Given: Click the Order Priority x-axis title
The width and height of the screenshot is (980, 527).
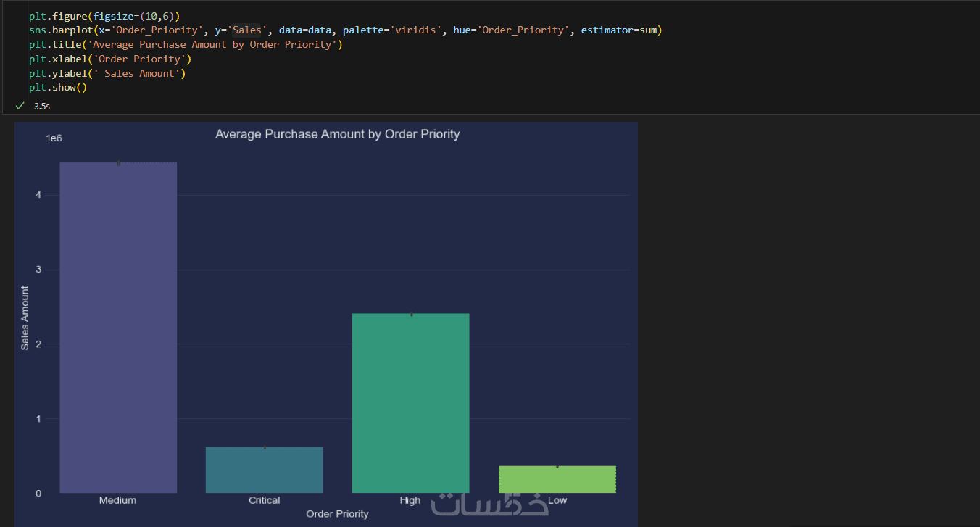Looking at the screenshot, I should (337, 514).
